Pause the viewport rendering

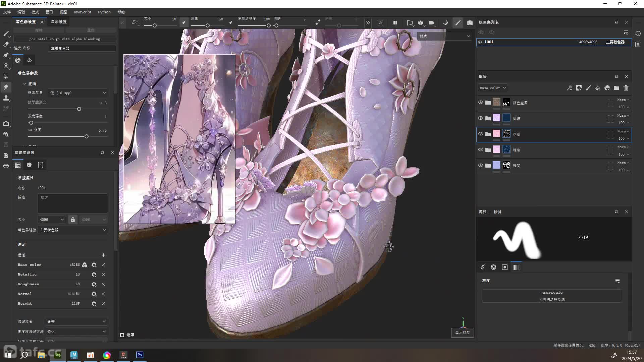pos(395,23)
